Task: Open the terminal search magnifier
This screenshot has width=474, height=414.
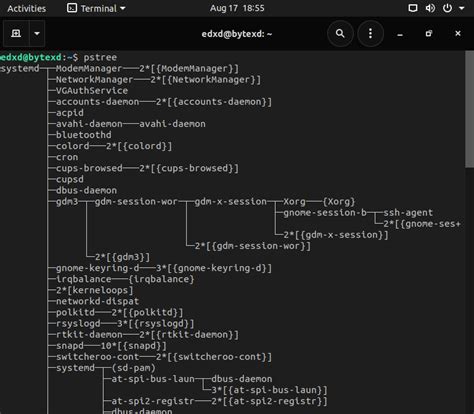Action: tap(340, 33)
